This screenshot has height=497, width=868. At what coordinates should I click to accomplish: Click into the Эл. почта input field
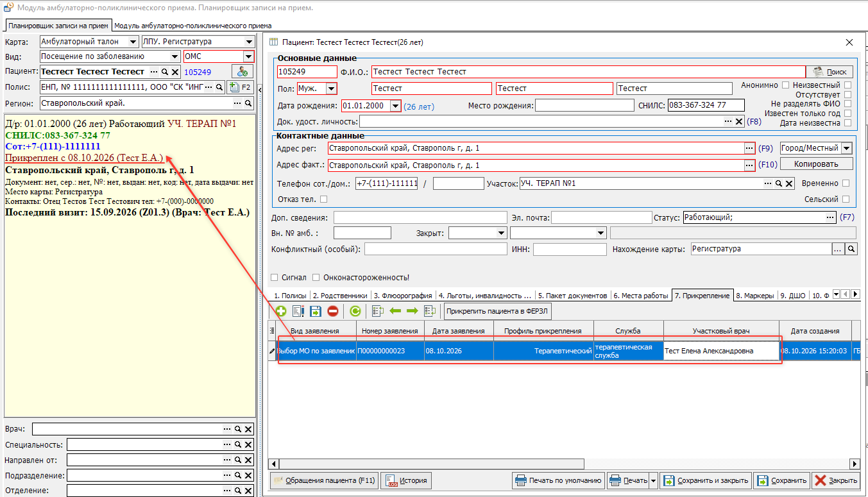(602, 217)
